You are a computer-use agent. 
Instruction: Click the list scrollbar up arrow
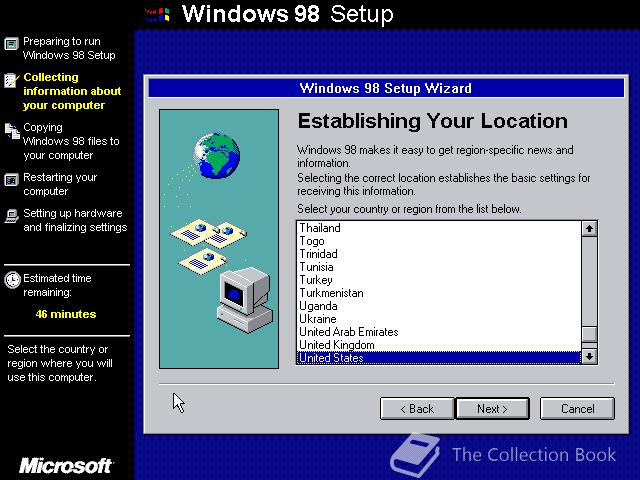589,229
